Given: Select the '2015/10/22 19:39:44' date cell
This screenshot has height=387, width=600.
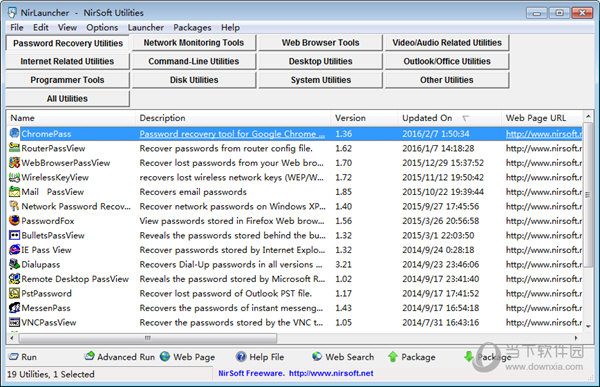Looking at the screenshot, I should tap(443, 192).
